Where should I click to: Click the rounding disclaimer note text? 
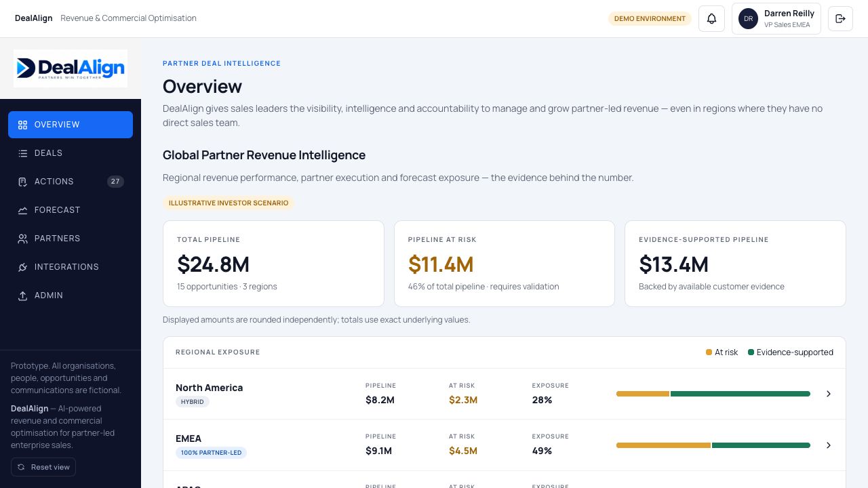316,320
